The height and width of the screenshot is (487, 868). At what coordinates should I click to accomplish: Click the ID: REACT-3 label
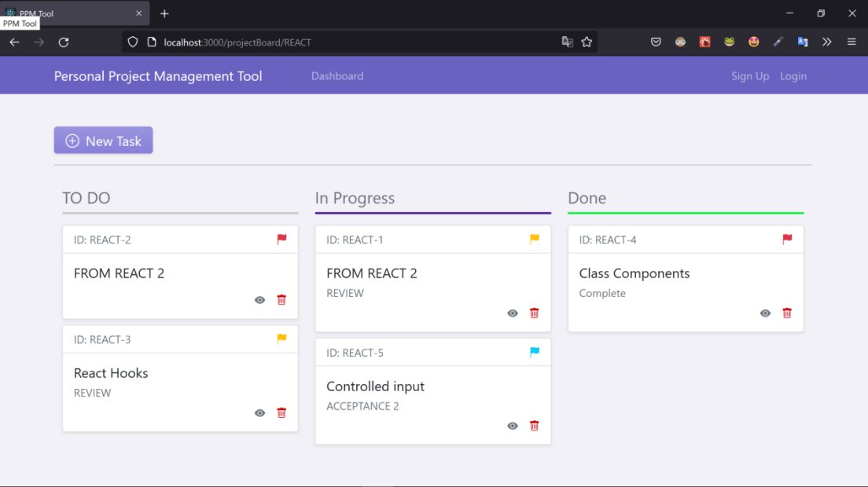pyautogui.click(x=102, y=339)
